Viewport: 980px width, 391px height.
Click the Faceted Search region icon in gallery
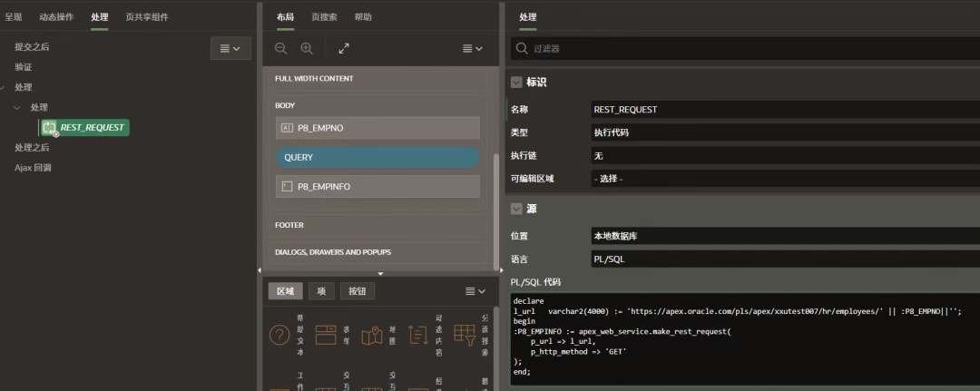[x=465, y=336]
